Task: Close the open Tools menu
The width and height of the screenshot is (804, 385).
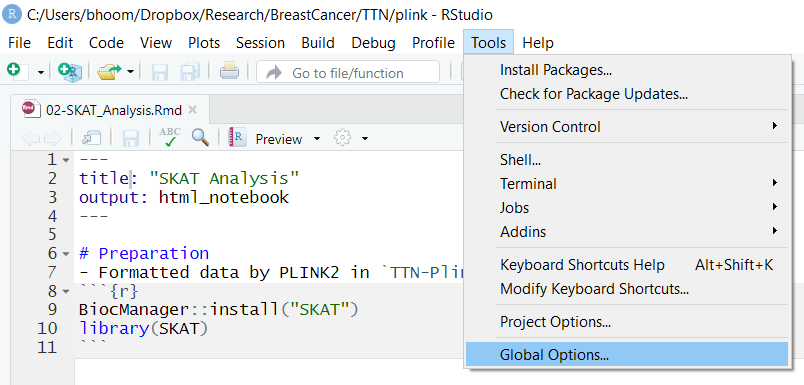Action: point(489,43)
